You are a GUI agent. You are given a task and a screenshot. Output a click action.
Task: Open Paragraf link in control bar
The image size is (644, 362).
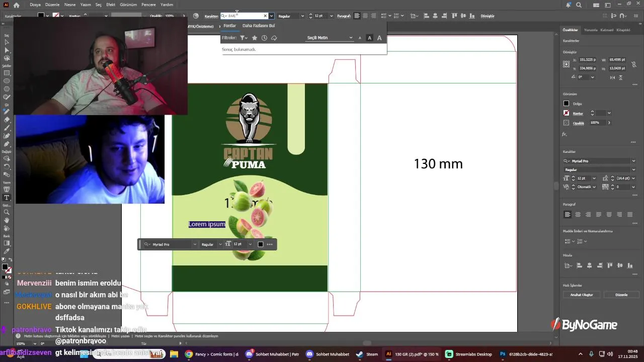(344, 16)
